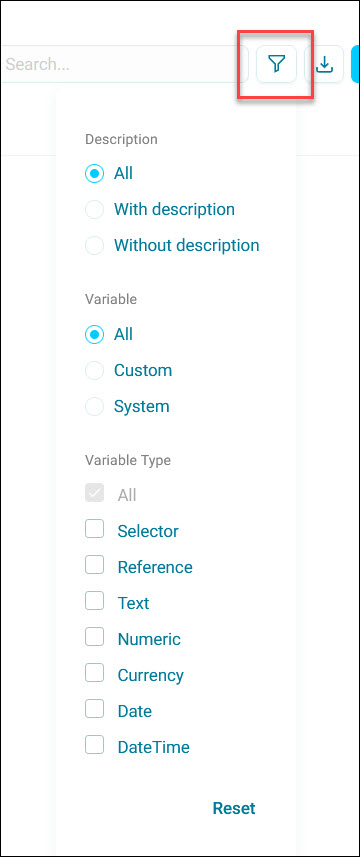Image resolution: width=360 pixels, height=857 pixels.
Task: Tick the Currency checkbox
Action: tap(95, 673)
